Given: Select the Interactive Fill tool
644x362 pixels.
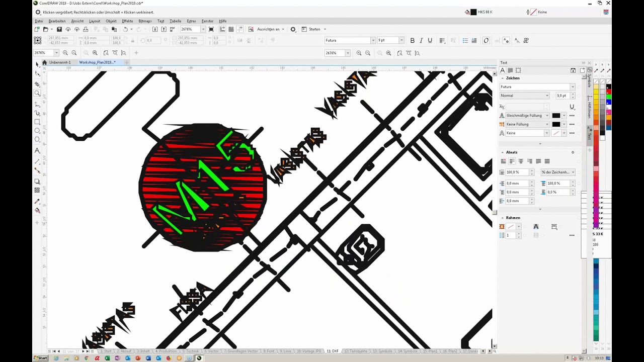Looking at the screenshot, I should pyautogui.click(x=37, y=210).
